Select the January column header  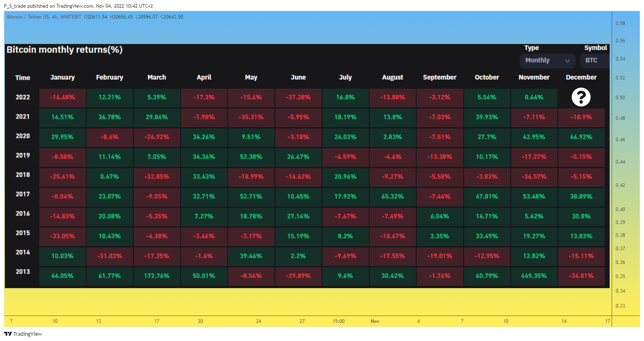click(63, 77)
